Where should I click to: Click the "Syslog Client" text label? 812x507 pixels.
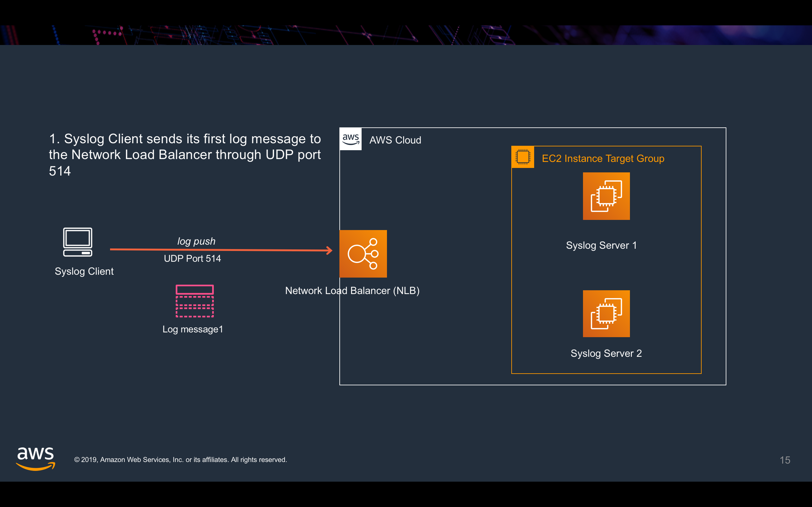pyautogui.click(x=84, y=271)
